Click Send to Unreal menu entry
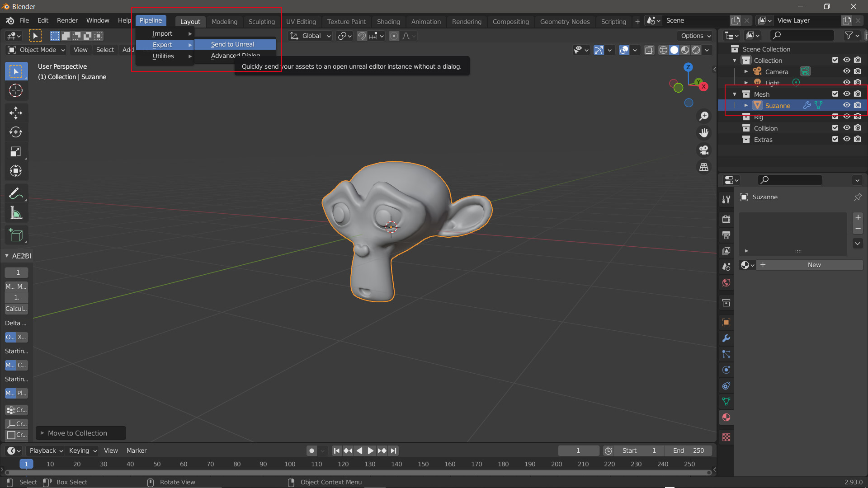868x488 pixels. pyautogui.click(x=235, y=44)
